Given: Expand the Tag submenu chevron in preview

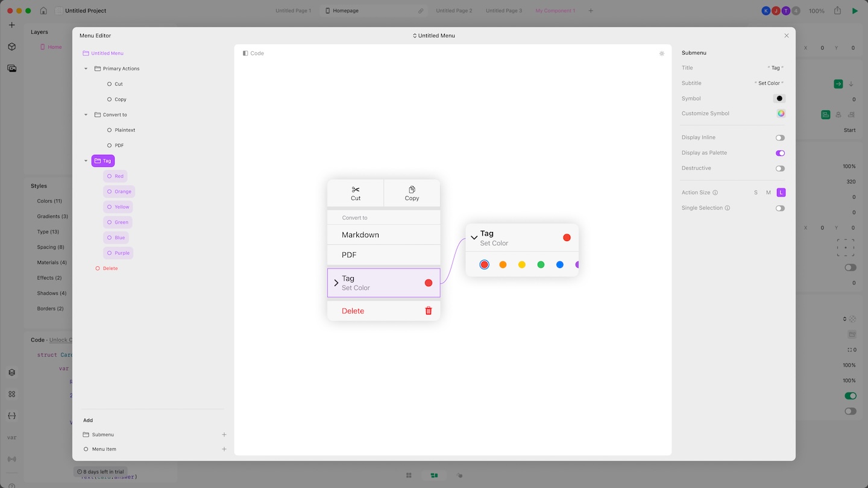Looking at the screenshot, I should click(336, 283).
